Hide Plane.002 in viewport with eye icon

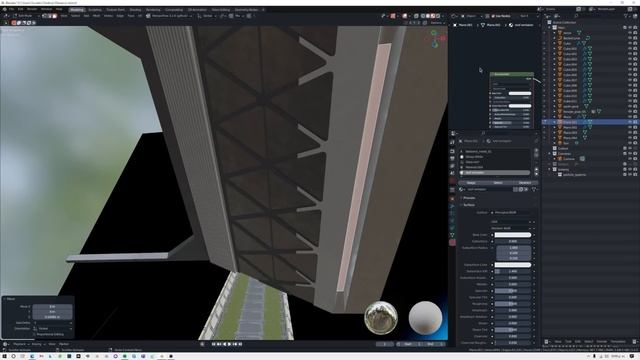630,127
